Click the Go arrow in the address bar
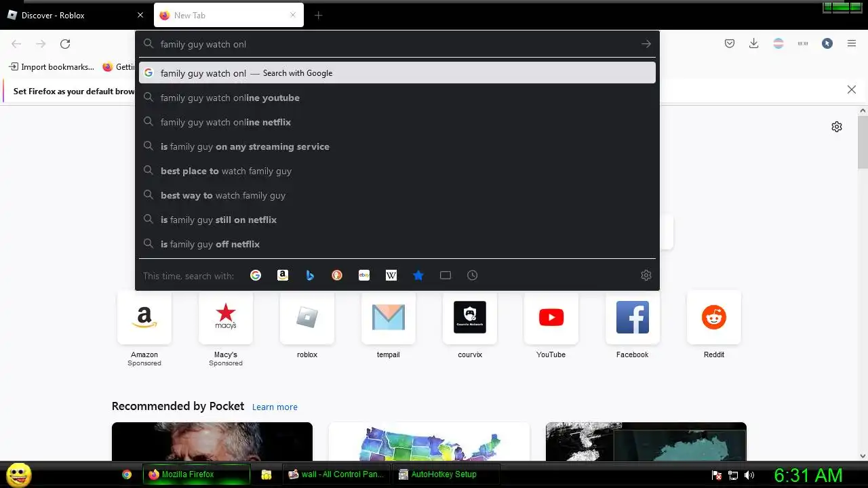The image size is (868, 488). (646, 44)
